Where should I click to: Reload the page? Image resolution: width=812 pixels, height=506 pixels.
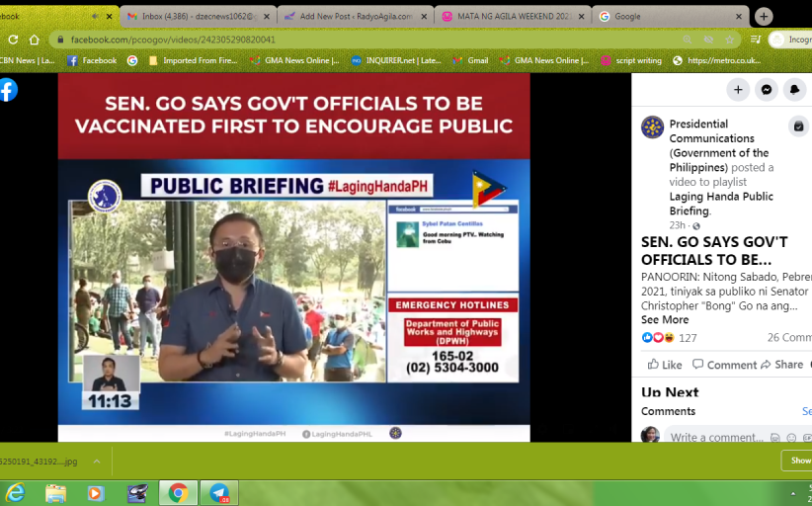point(13,40)
